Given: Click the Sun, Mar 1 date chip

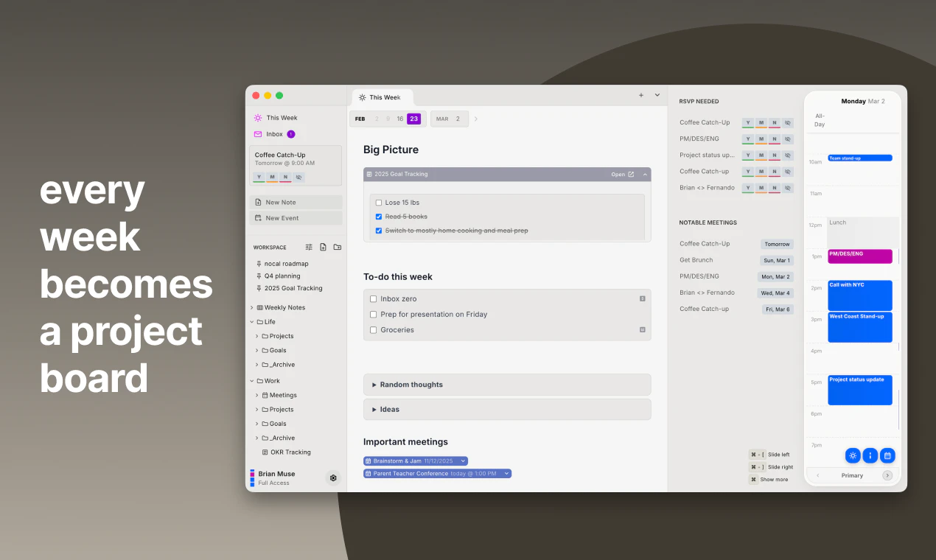Looking at the screenshot, I should coord(777,260).
